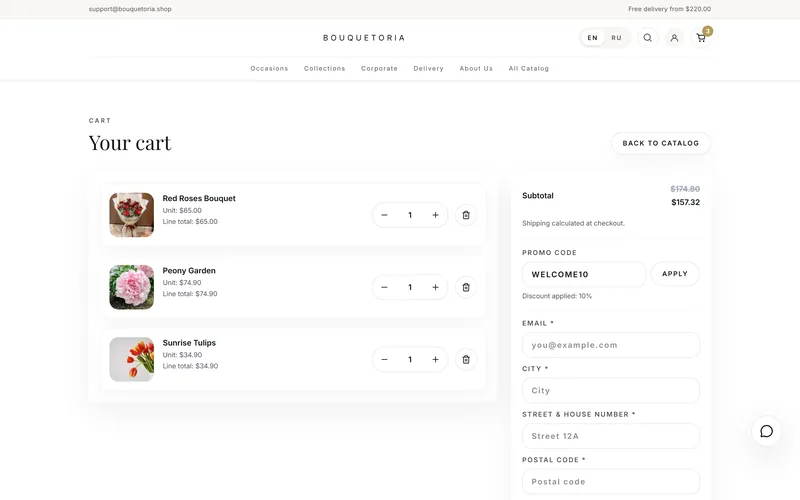Apply the promo code
This screenshot has width=800, height=500.
tap(675, 274)
